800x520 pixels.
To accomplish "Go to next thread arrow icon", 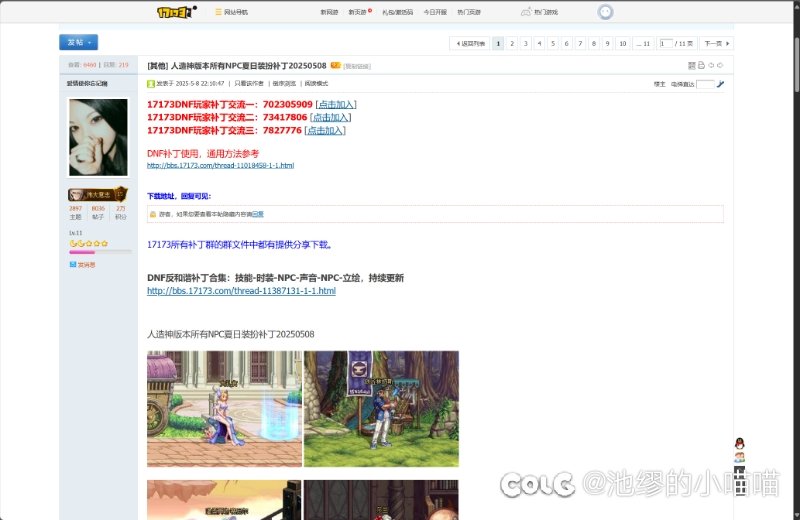I will point(720,65).
